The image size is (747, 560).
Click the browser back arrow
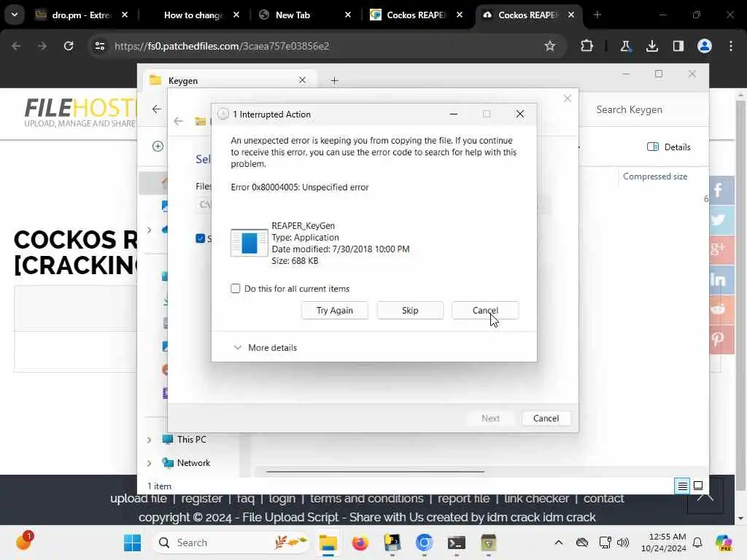16,46
